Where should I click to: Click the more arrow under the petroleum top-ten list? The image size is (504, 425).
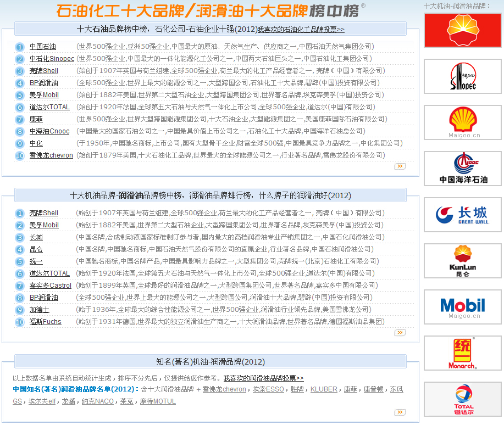pyautogui.click(x=400, y=166)
